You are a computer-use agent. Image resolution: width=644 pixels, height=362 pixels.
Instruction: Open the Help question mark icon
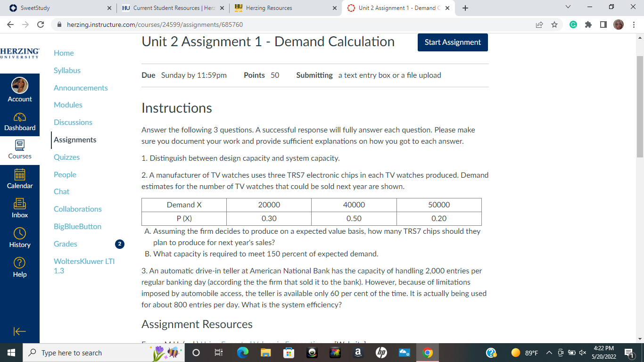point(20,263)
